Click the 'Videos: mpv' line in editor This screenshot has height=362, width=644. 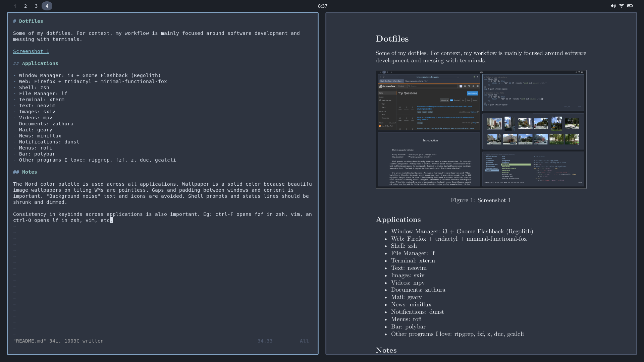[33, 118]
